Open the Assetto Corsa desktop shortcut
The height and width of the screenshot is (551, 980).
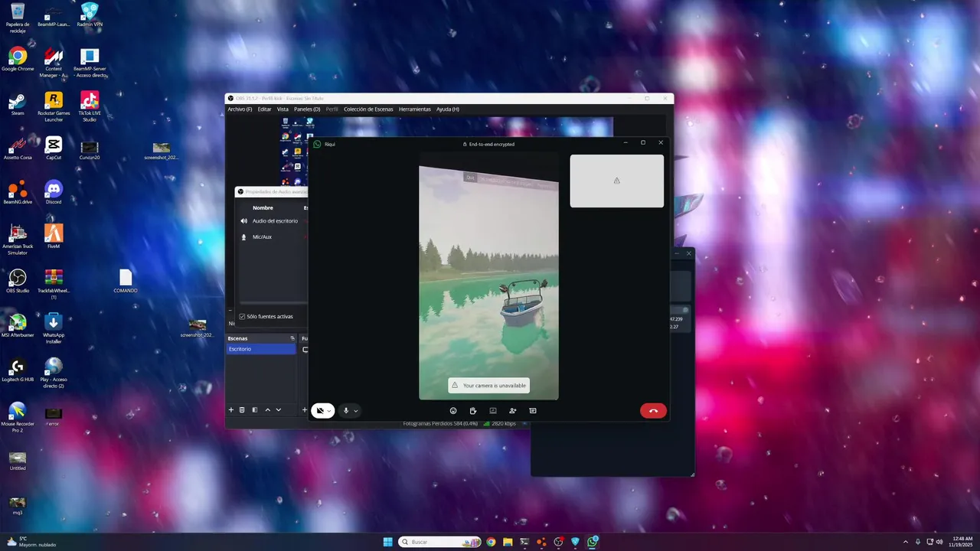click(18, 148)
